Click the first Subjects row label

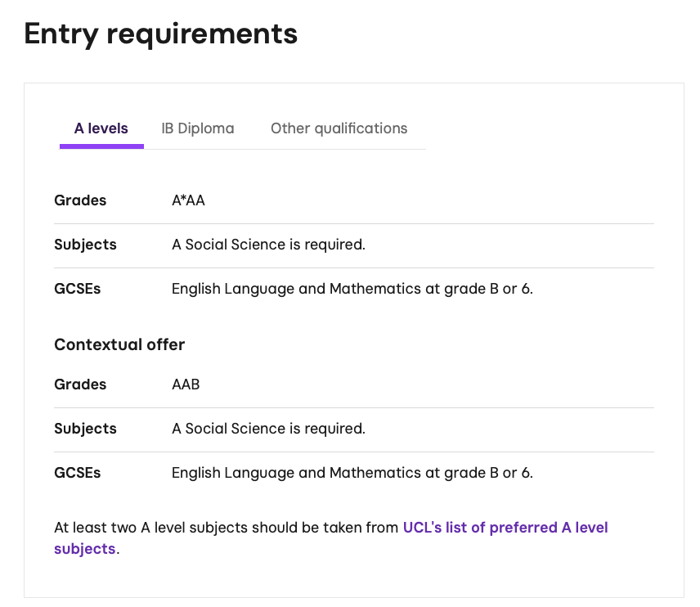point(85,245)
